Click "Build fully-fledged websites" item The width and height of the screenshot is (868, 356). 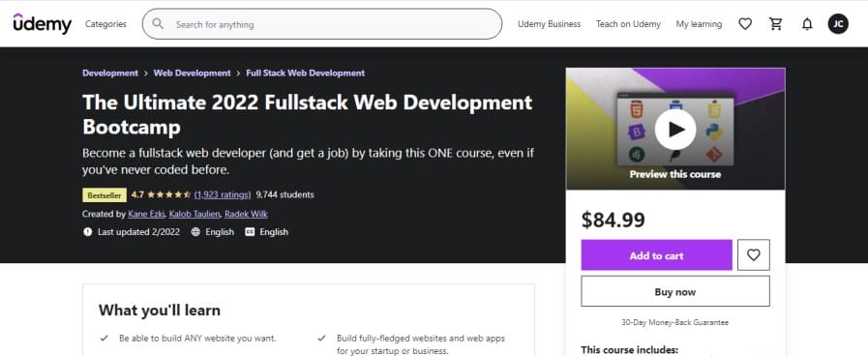421,344
